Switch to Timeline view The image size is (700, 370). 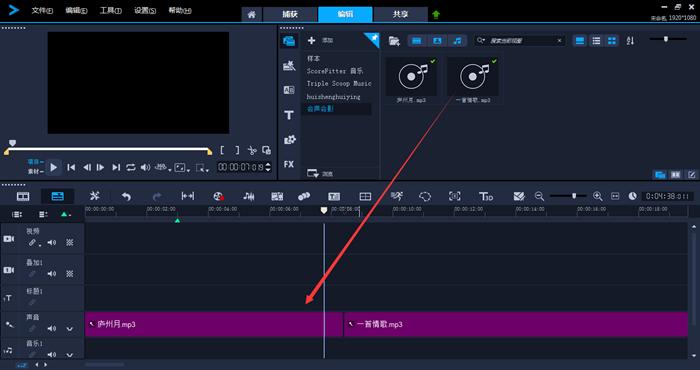[x=58, y=196]
